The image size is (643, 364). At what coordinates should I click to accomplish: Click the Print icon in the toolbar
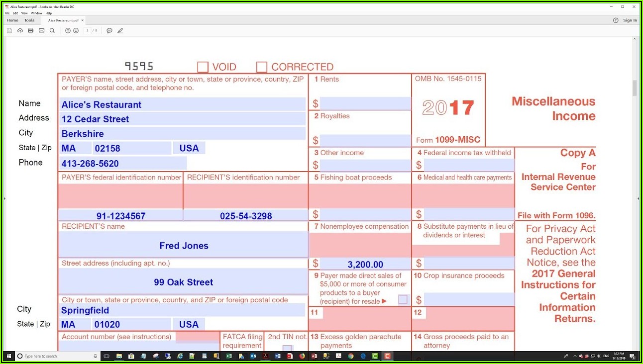pyautogui.click(x=30, y=31)
